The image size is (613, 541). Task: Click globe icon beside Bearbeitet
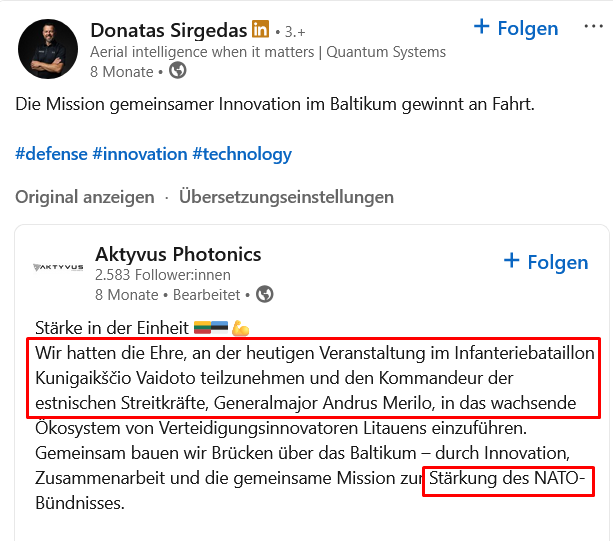[265, 295]
